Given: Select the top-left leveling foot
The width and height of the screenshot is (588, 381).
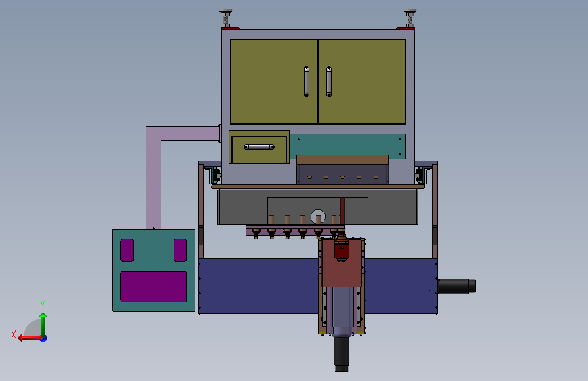Looking at the screenshot, I should point(226,18).
